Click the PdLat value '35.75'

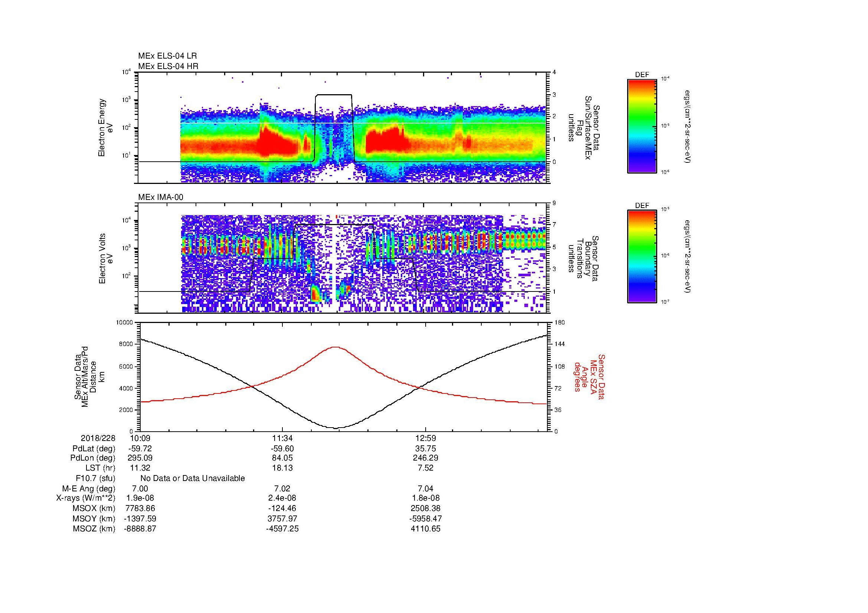point(426,449)
